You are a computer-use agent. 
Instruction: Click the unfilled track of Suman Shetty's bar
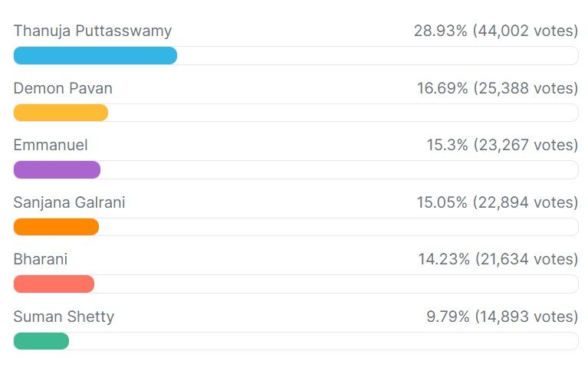322,341
